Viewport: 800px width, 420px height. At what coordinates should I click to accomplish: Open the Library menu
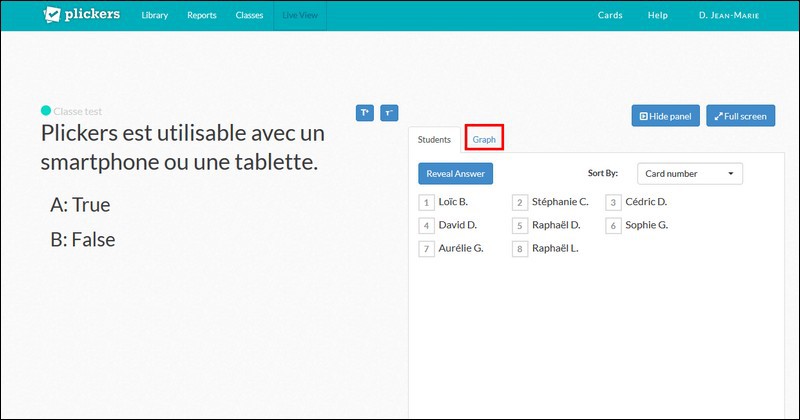(x=155, y=16)
